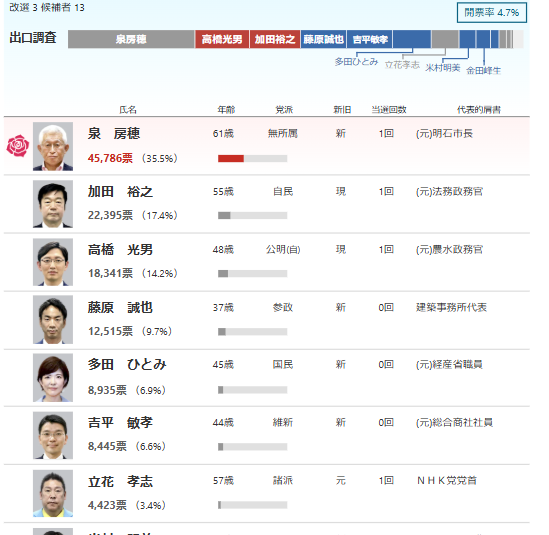The image size is (549, 535).
Task: Click the 泉 房穂 name heading
Action: 114,134
